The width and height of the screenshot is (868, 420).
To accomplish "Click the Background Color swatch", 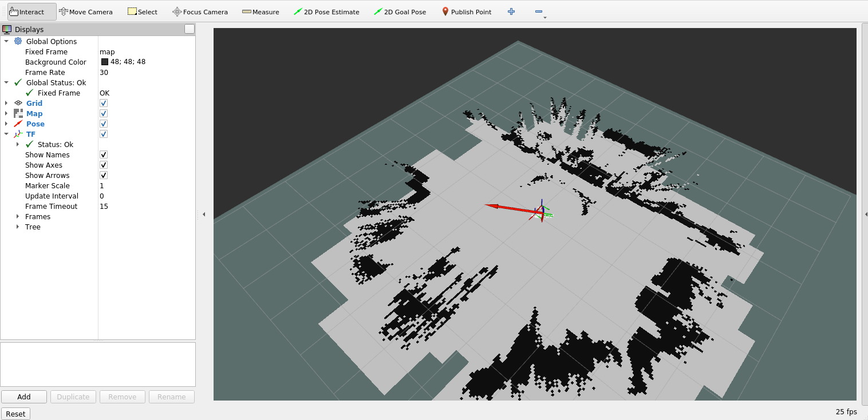I will (x=105, y=62).
